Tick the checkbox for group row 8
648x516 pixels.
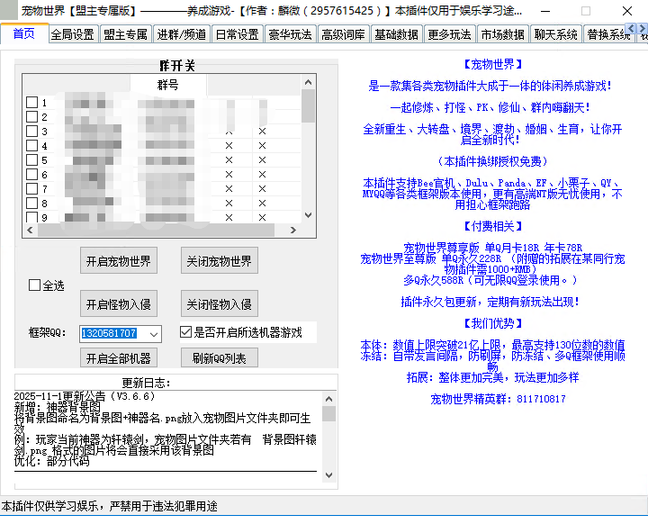32,203
